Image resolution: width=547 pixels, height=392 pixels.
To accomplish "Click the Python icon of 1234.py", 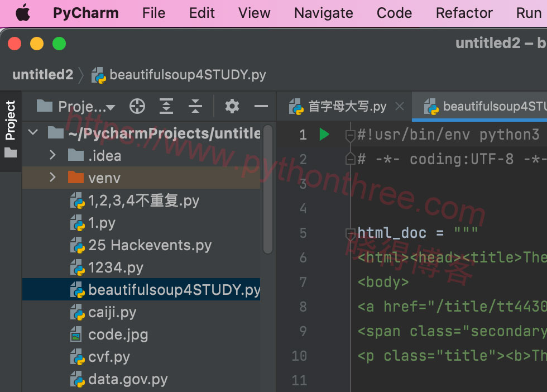I will pyautogui.click(x=77, y=267).
